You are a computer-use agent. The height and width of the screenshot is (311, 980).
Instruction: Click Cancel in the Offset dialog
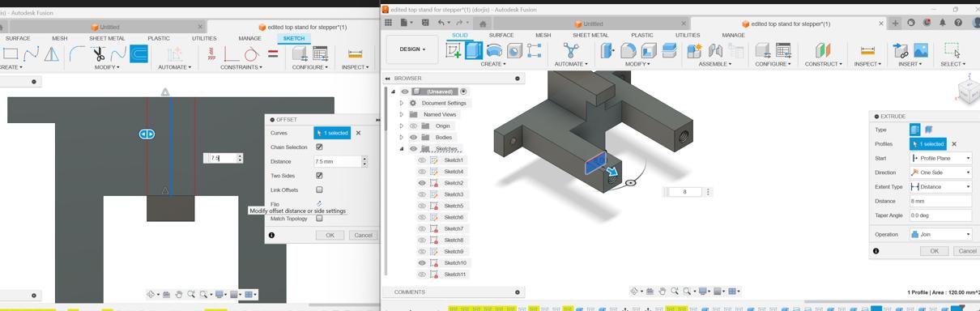[x=363, y=236]
